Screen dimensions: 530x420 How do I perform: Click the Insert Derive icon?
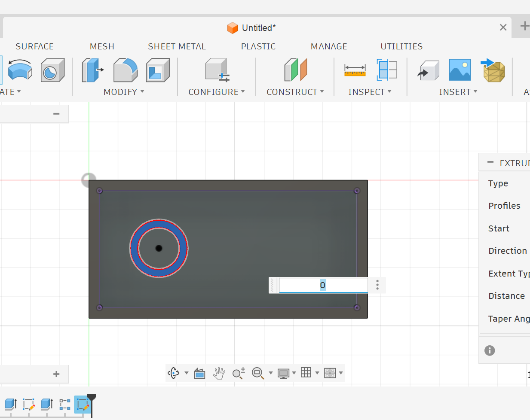point(429,70)
